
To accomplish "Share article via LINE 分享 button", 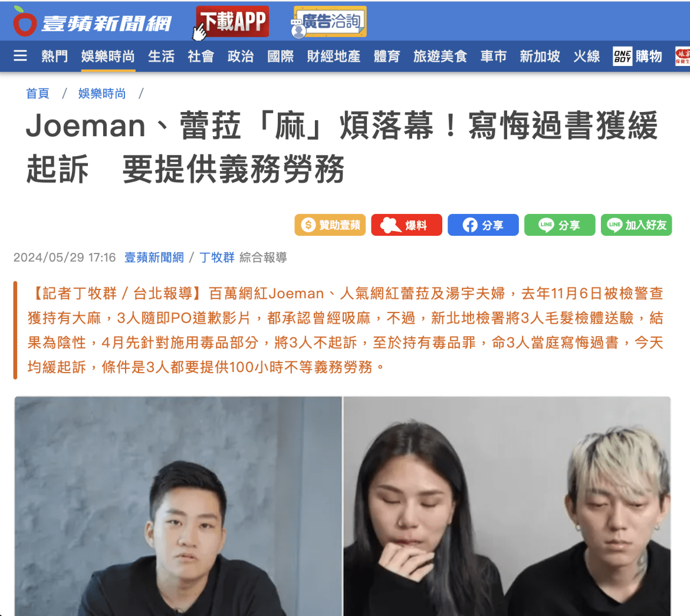I will click(560, 225).
